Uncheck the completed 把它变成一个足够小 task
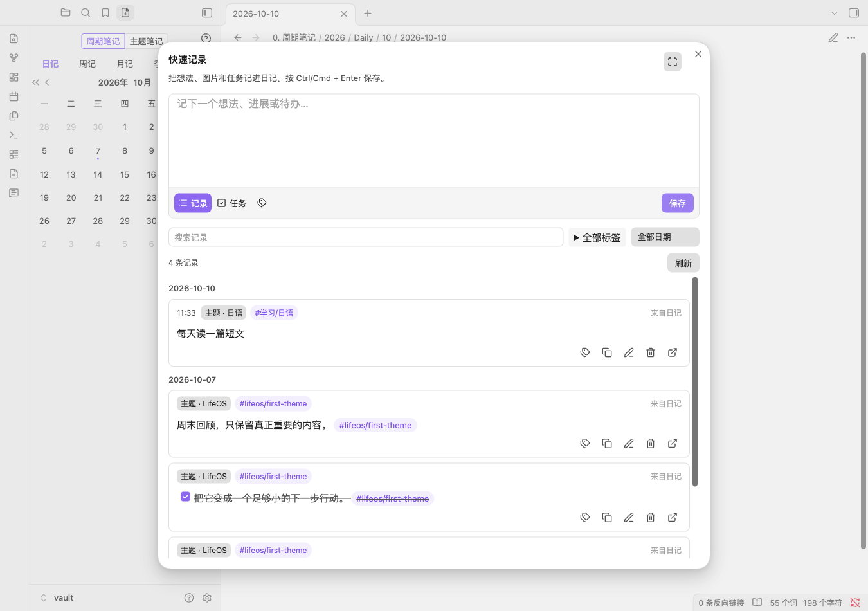Image resolution: width=868 pixels, height=611 pixels. click(185, 497)
